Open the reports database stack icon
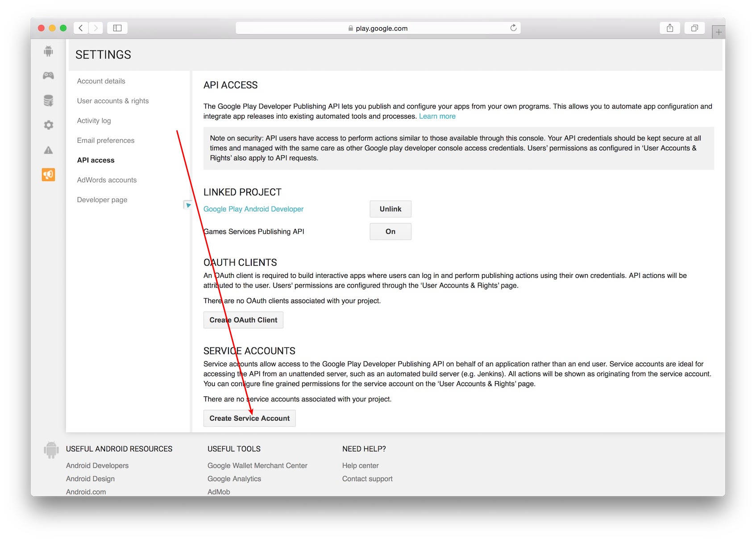 [48, 100]
